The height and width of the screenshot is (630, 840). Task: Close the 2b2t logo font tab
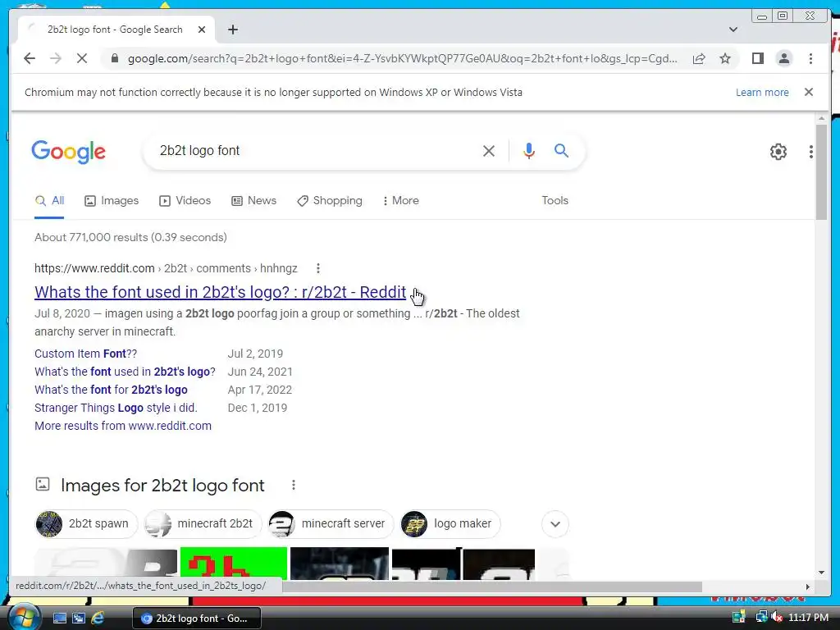[202, 30]
